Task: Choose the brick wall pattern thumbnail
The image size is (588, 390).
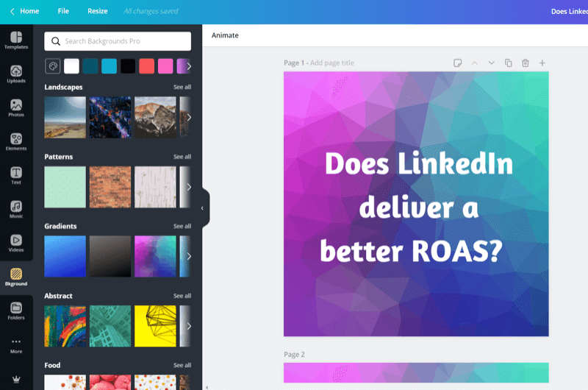Action: [110, 187]
